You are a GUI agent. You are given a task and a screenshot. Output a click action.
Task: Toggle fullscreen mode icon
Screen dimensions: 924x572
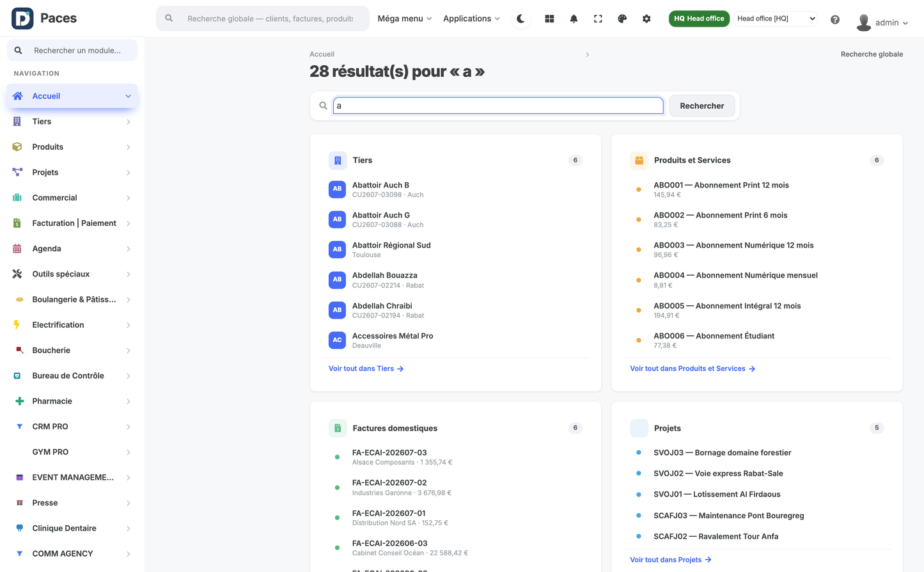click(x=598, y=19)
